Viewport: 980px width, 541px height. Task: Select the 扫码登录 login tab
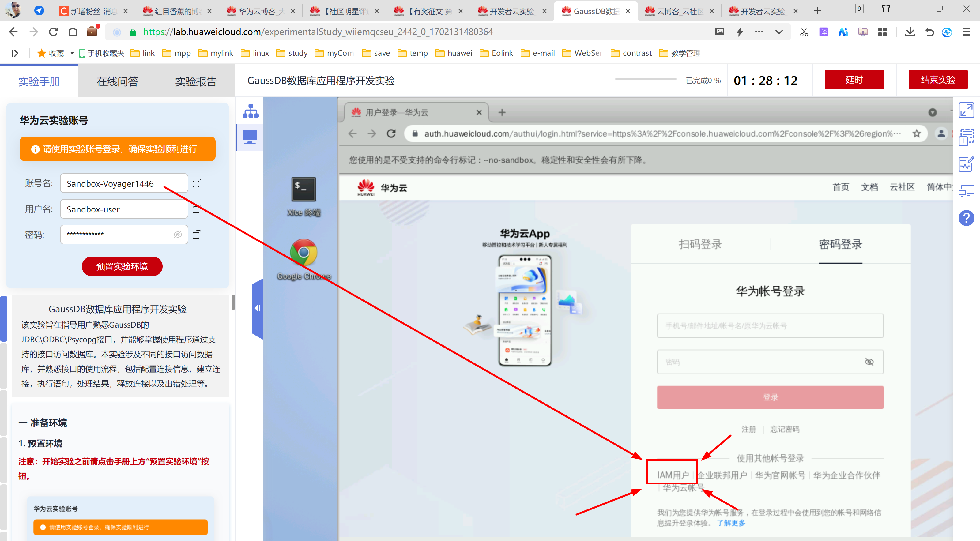coord(700,244)
